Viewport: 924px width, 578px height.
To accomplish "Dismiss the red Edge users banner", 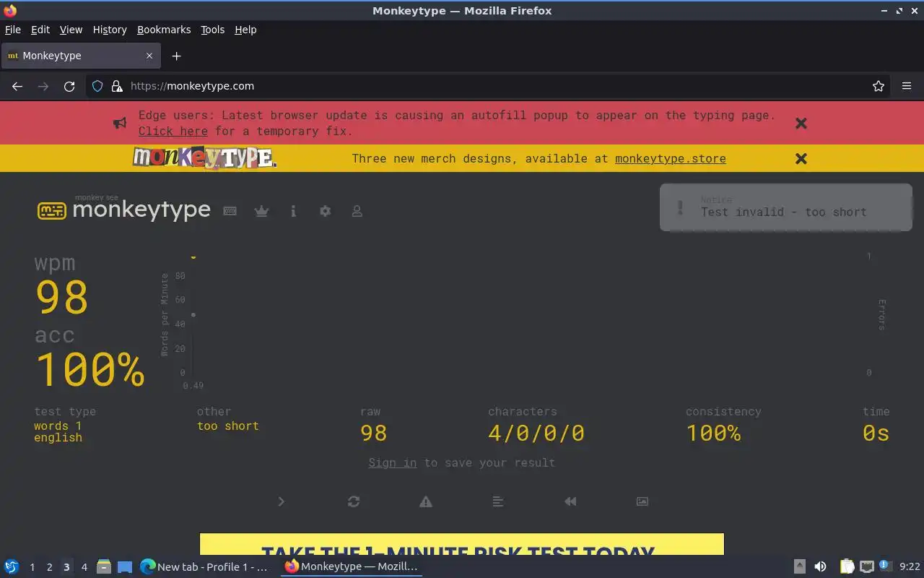I will click(x=801, y=124).
